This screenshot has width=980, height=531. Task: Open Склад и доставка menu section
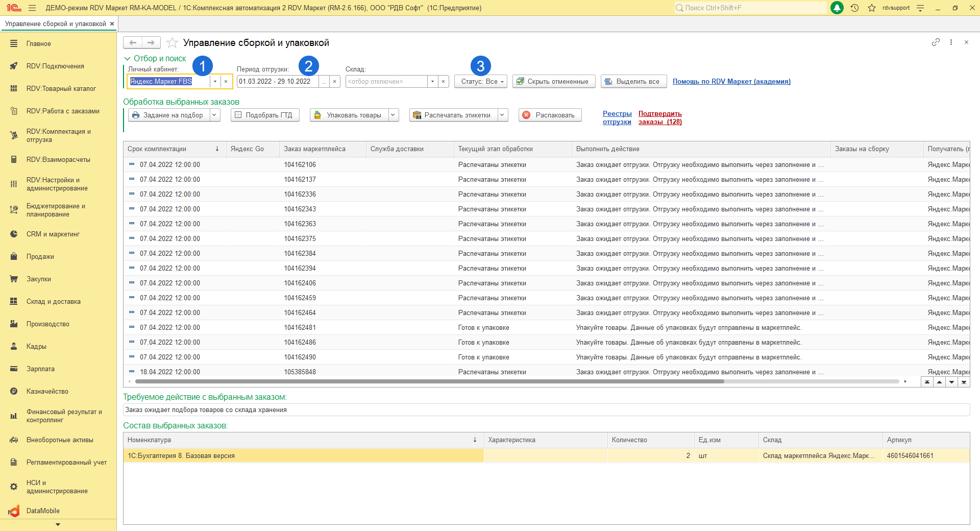(54, 302)
